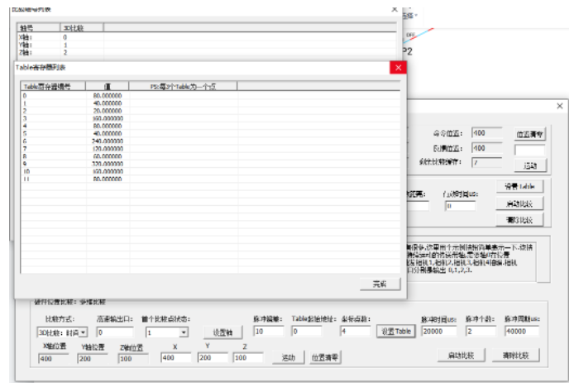
Task: Select value 320.000000 in Table row 9
Action: [x=108, y=164]
